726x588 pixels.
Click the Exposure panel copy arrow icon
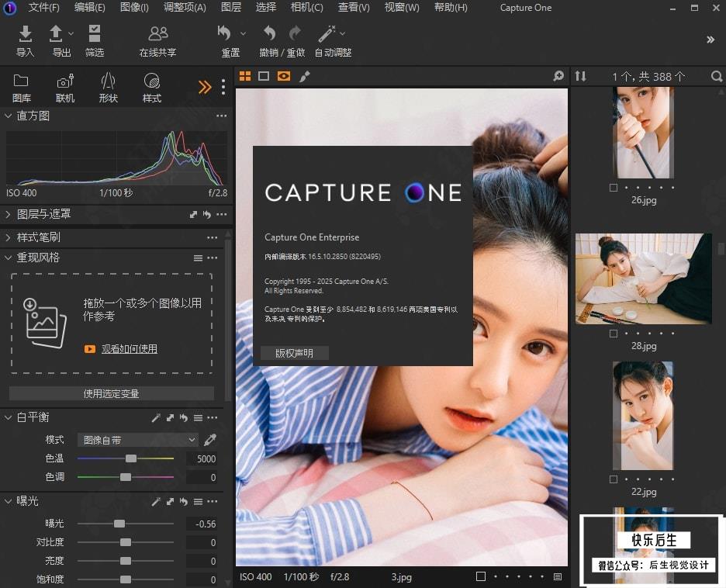[170, 501]
